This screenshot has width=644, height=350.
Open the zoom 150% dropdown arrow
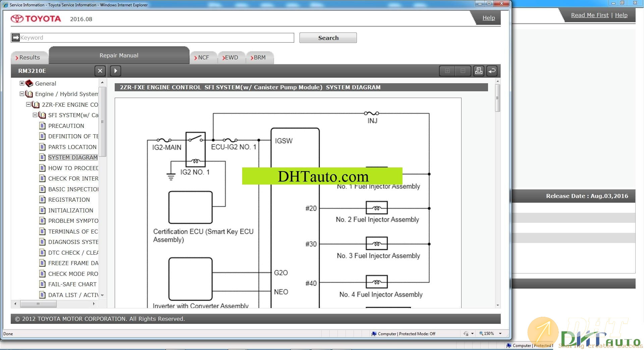pos(500,334)
